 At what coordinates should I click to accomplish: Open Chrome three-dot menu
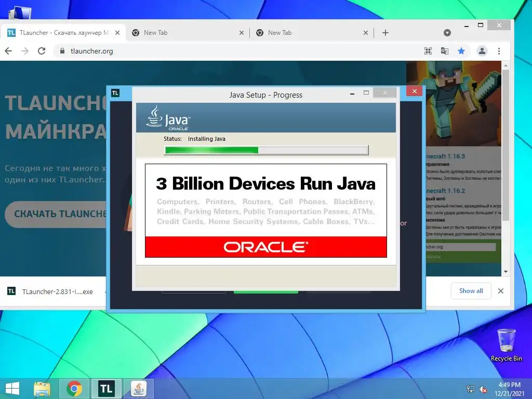499,51
